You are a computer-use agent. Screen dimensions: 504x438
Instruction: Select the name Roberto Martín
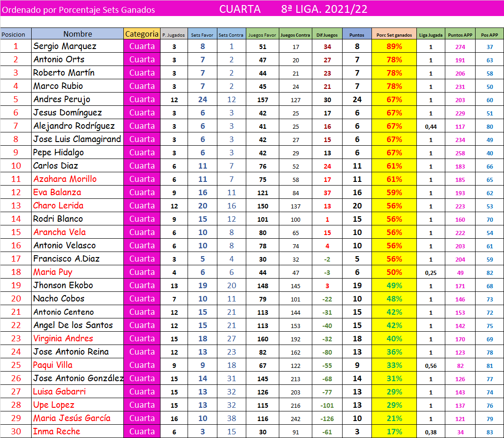64,72
